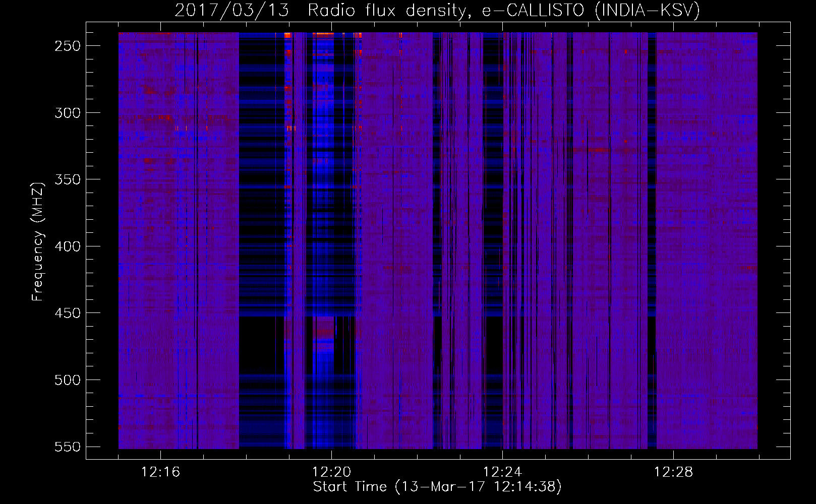
Task: Click the 450 frequency tick label
Action: click(68, 313)
